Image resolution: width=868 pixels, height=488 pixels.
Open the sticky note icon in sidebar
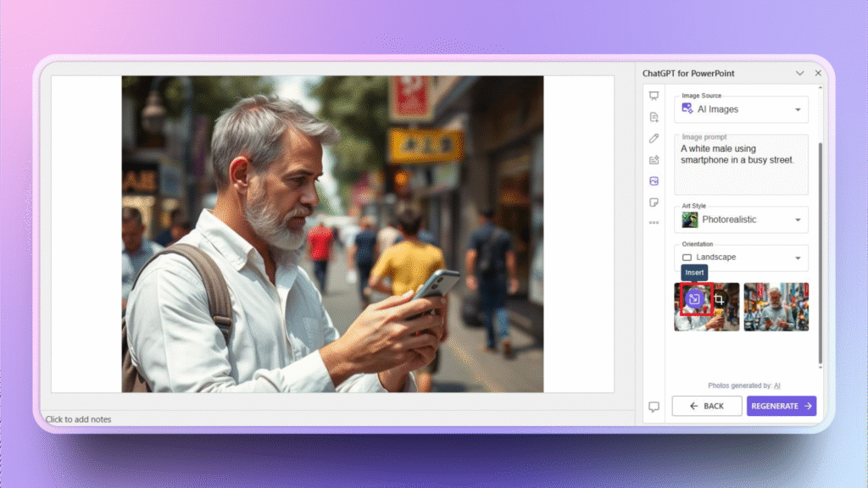[654, 202]
